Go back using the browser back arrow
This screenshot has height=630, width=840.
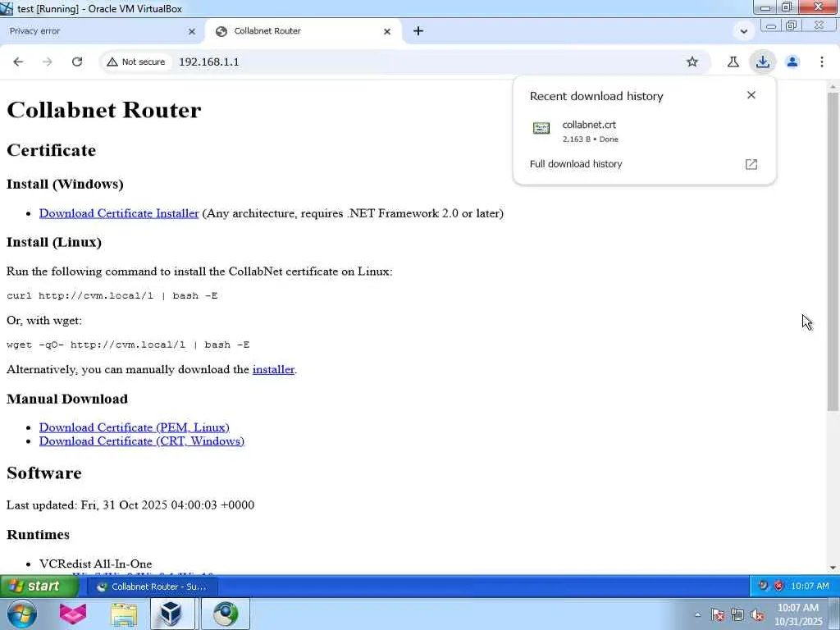(x=18, y=62)
